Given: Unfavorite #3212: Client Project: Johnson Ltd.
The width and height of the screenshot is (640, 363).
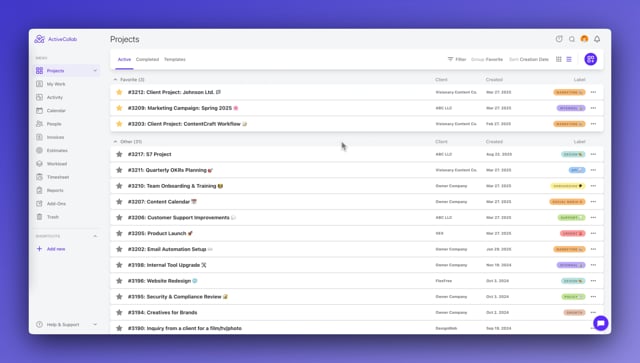Looking at the screenshot, I should pyautogui.click(x=119, y=92).
